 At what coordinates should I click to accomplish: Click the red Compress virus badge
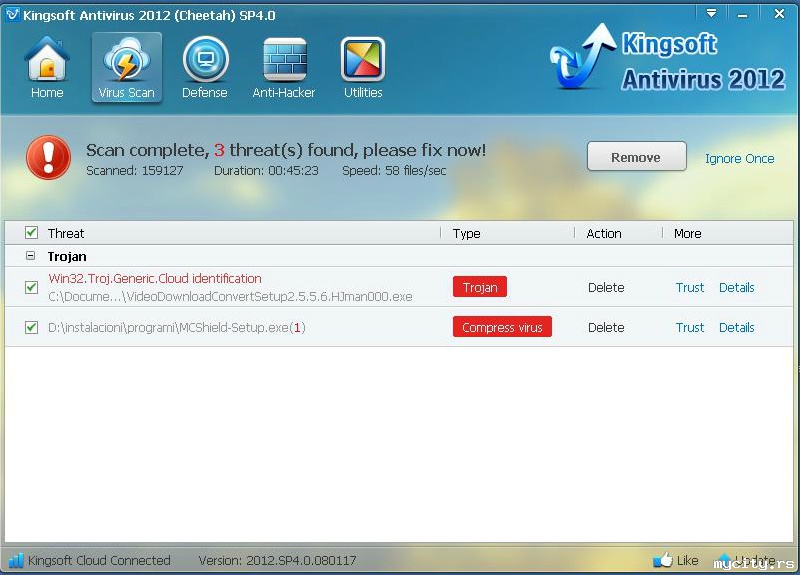502,327
